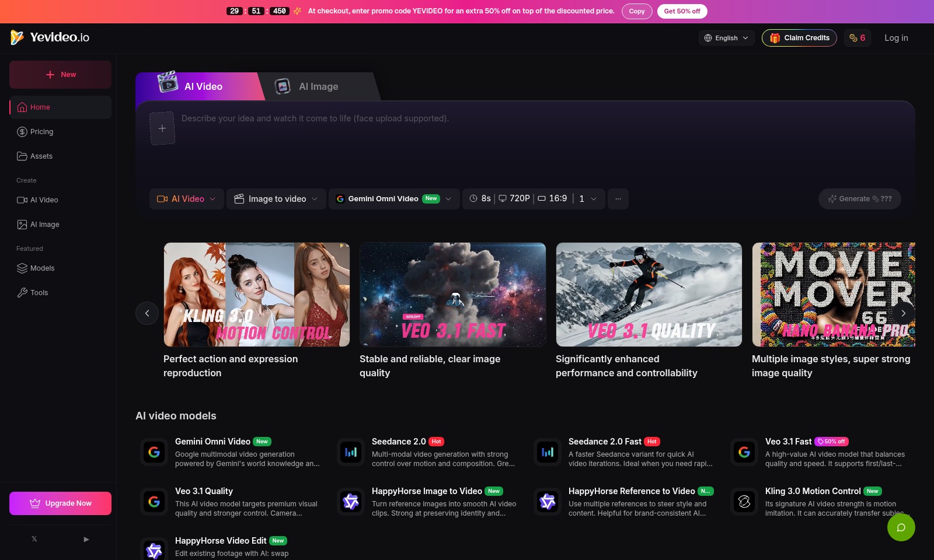The image size is (934, 560).
Task: Expand the AI Video mode dropdown
Action: [187, 199]
